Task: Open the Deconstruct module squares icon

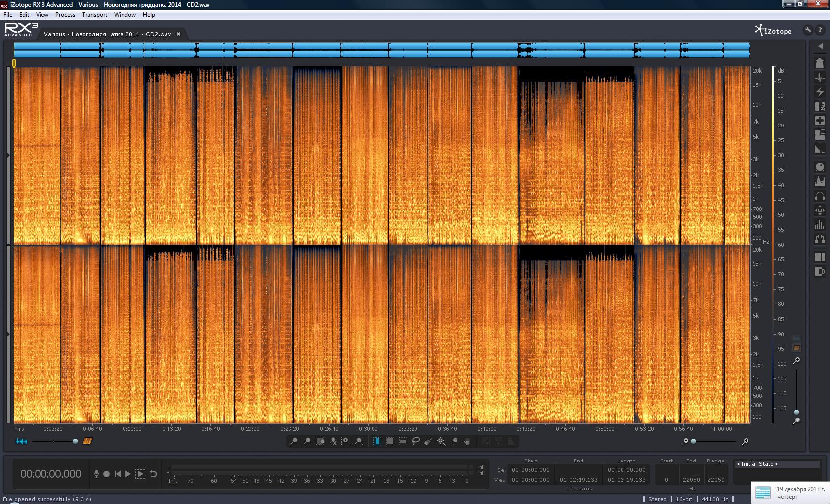Action: coord(819,135)
